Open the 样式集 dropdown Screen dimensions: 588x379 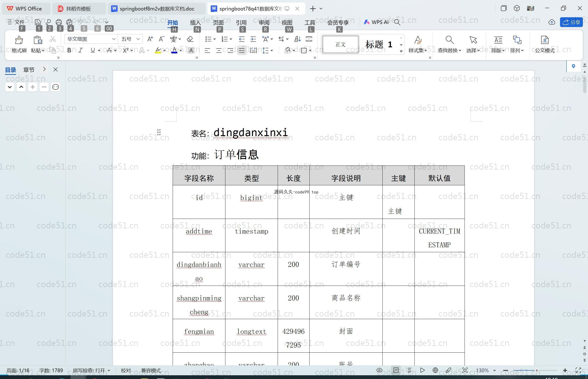[x=418, y=50]
